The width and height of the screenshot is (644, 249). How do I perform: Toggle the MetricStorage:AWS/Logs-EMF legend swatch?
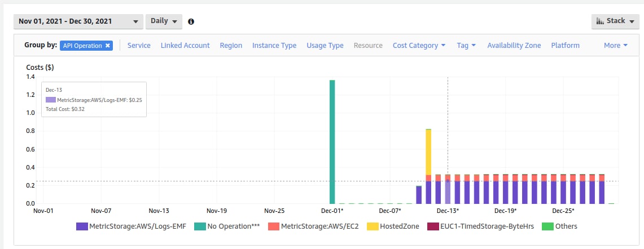[82, 226]
